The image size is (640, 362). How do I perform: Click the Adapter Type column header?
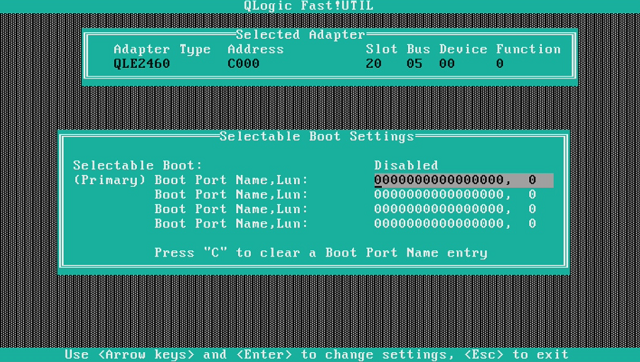tap(162, 49)
